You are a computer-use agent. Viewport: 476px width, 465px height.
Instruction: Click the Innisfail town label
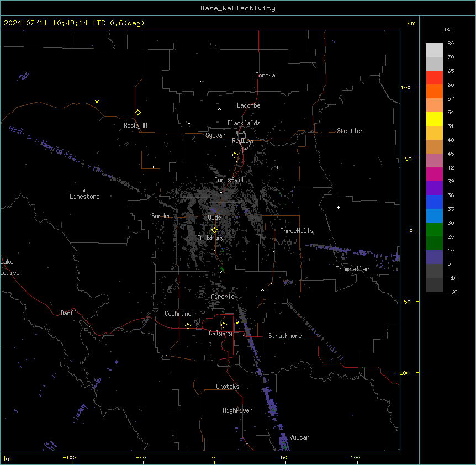pos(230,180)
